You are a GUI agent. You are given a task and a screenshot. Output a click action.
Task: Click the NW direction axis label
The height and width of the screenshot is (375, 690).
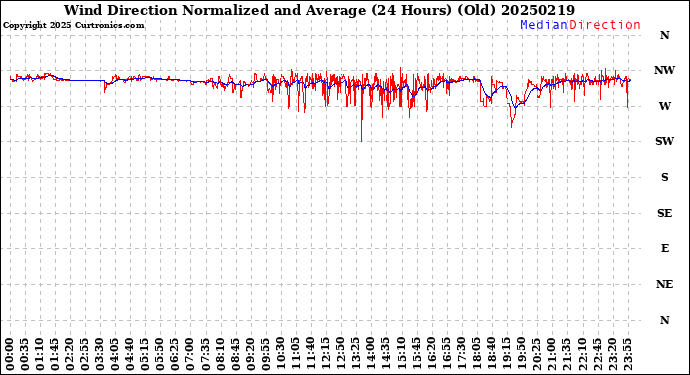click(x=664, y=70)
